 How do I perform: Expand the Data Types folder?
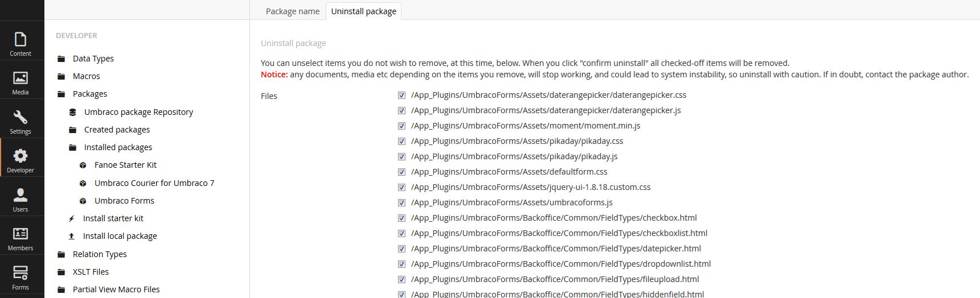click(x=61, y=59)
